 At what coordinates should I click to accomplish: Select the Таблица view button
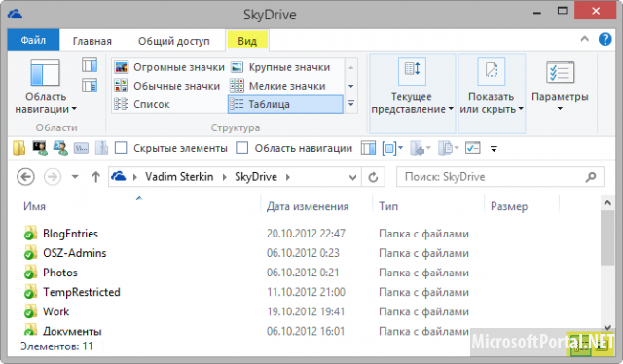click(x=285, y=104)
